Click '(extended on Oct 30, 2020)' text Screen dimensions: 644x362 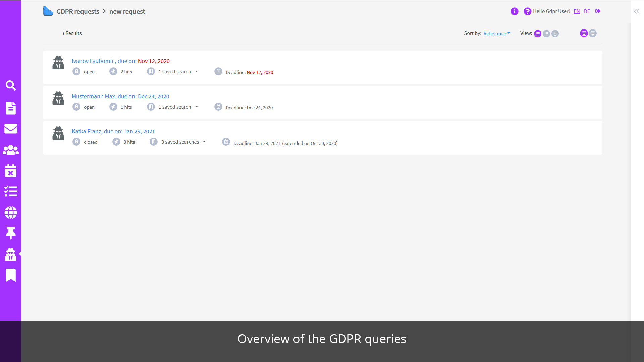pyautogui.click(x=310, y=143)
